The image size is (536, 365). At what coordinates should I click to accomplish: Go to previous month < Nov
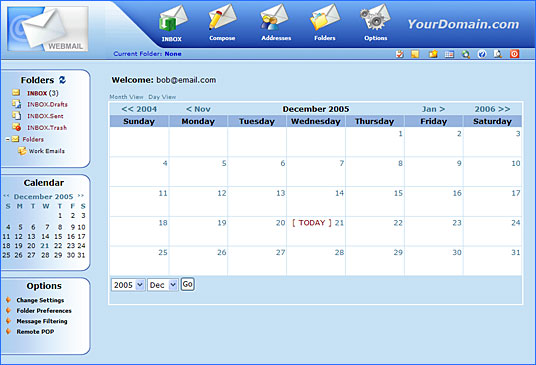[198, 109]
